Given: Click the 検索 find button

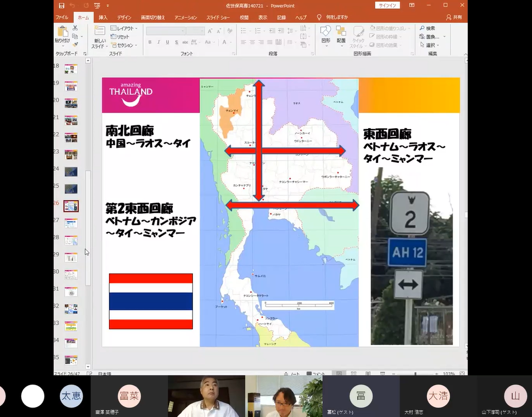Looking at the screenshot, I should (427, 28).
